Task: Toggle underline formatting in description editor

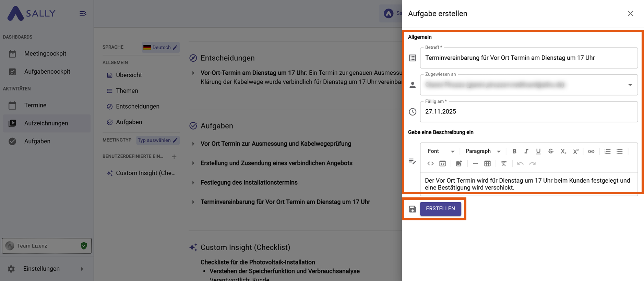Action: pos(538,151)
